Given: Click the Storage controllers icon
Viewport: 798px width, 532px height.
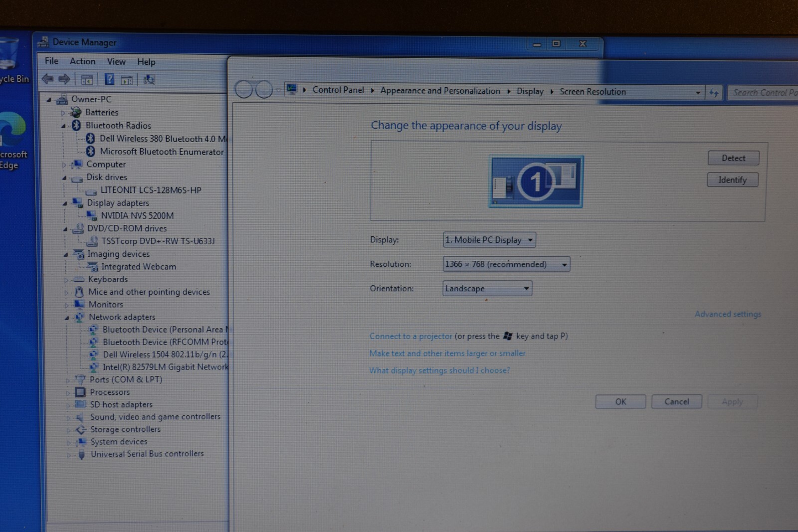Looking at the screenshot, I should 81,429.
